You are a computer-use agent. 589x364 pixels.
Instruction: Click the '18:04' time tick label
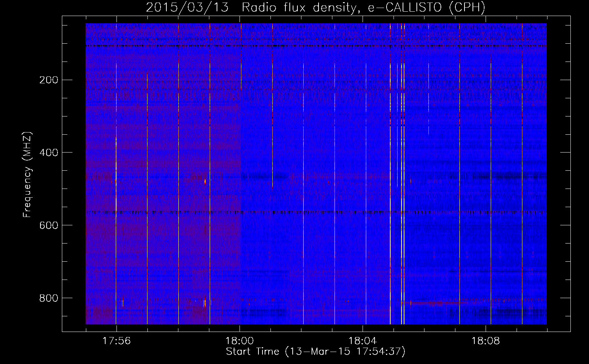(363, 341)
